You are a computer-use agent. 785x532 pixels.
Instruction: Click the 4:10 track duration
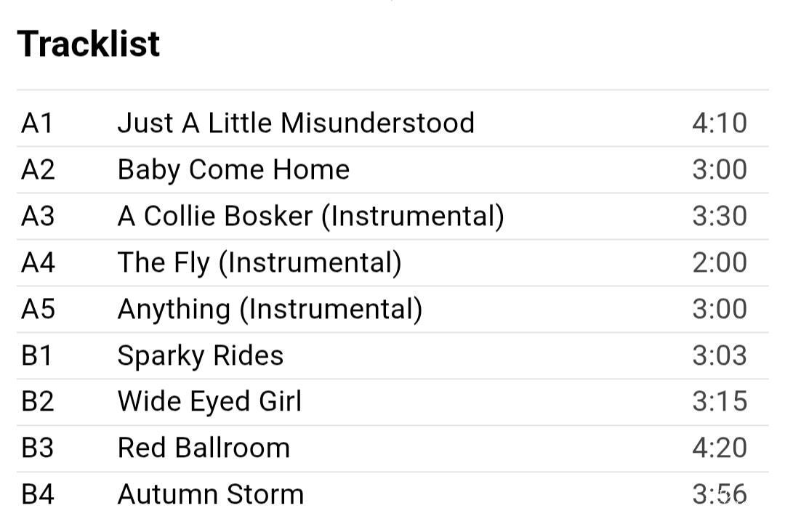(x=719, y=123)
